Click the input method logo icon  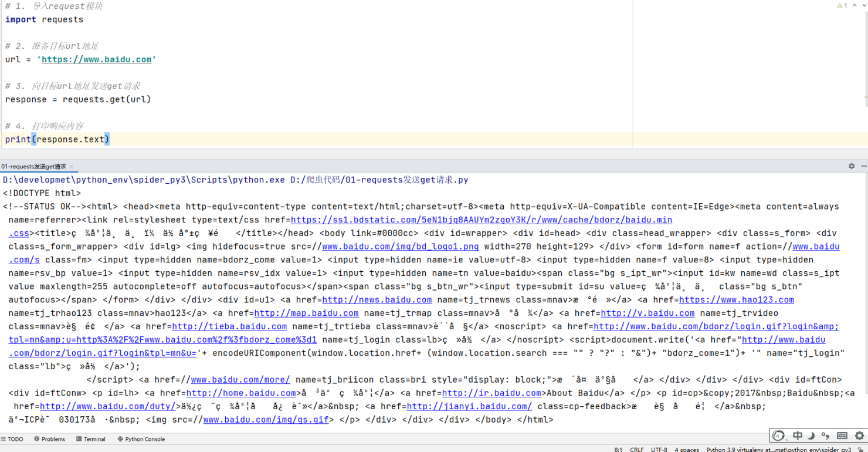tap(779, 436)
